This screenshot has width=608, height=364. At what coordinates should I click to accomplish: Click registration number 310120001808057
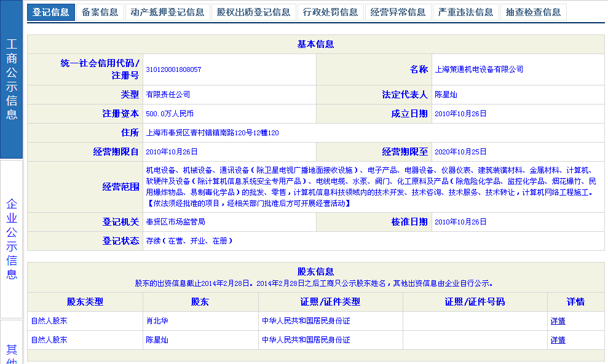[173, 69]
